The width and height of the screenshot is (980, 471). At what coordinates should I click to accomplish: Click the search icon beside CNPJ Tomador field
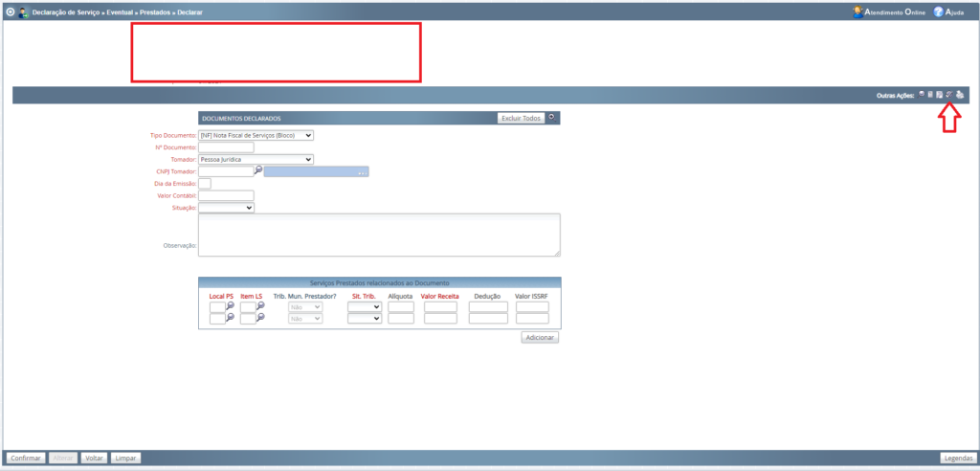pos(258,169)
